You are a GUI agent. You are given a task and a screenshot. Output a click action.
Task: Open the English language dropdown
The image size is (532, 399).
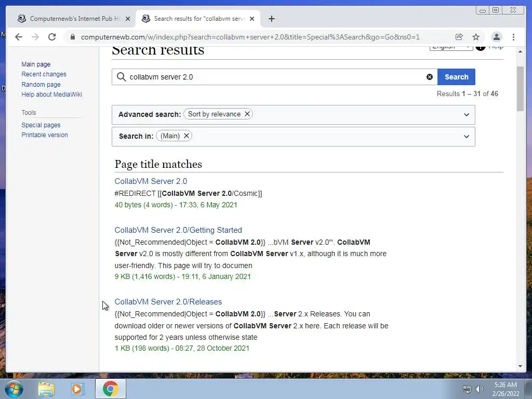pyautogui.click(x=451, y=48)
